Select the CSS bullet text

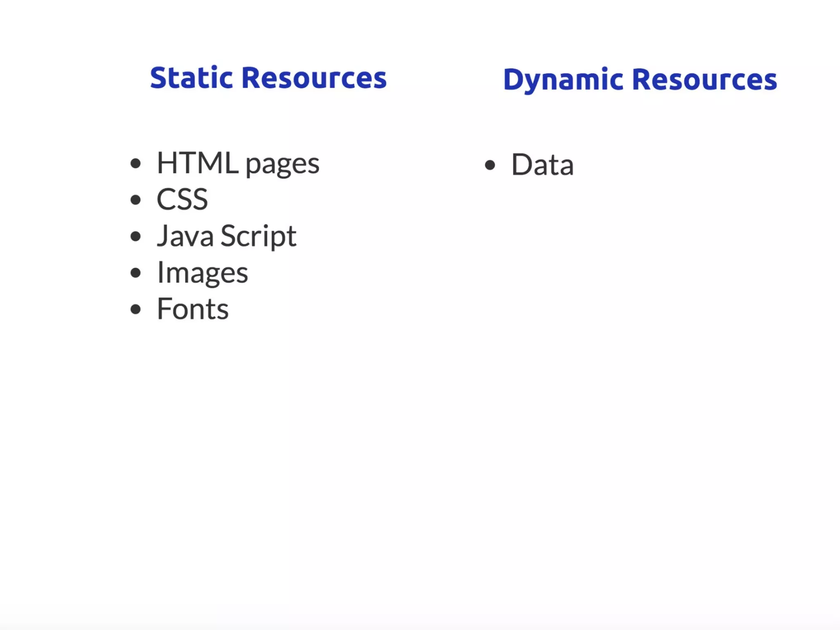183,199
